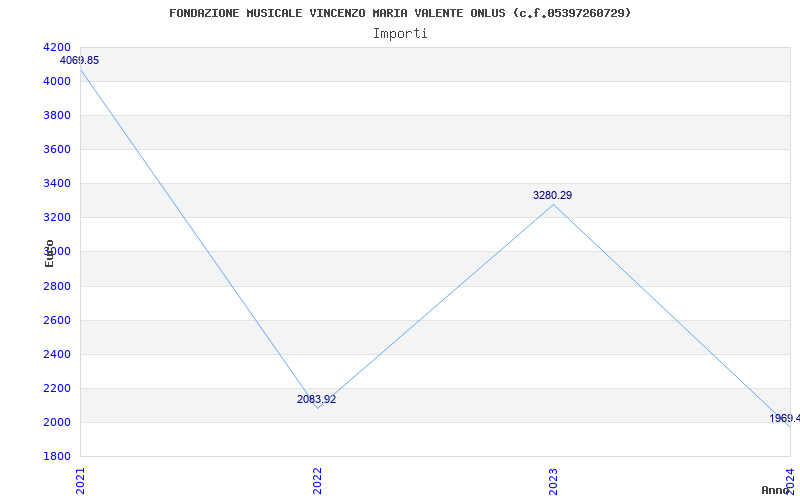Viewport: 800px width, 500px height.
Task: Click the 4000 y-axis tick label
Action: [x=57, y=82]
